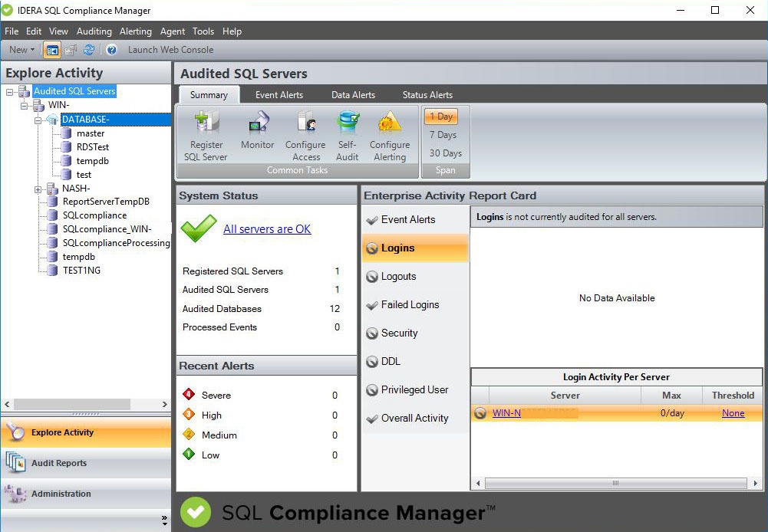
Task: Click the None threshold link
Action: click(733, 413)
